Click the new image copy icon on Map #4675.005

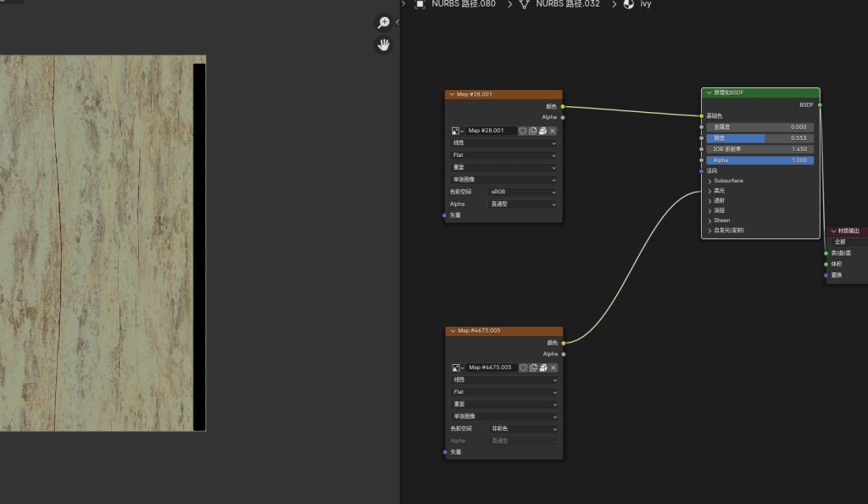533,367
